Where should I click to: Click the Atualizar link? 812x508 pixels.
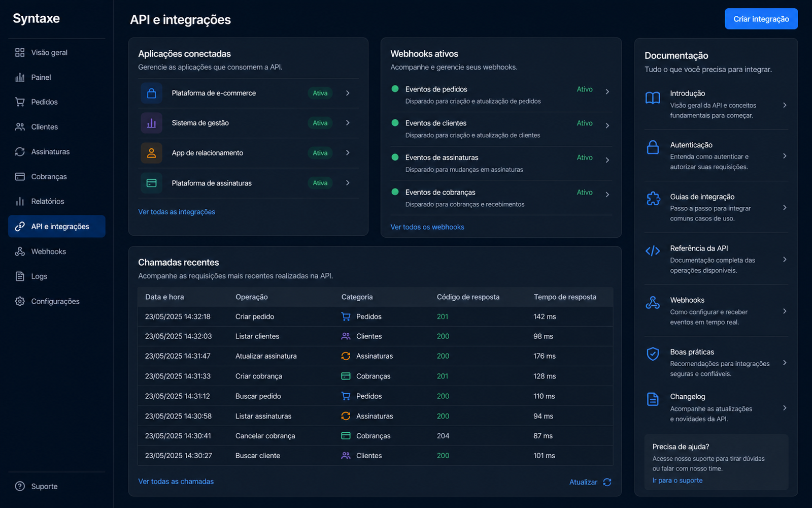point(583,482)
